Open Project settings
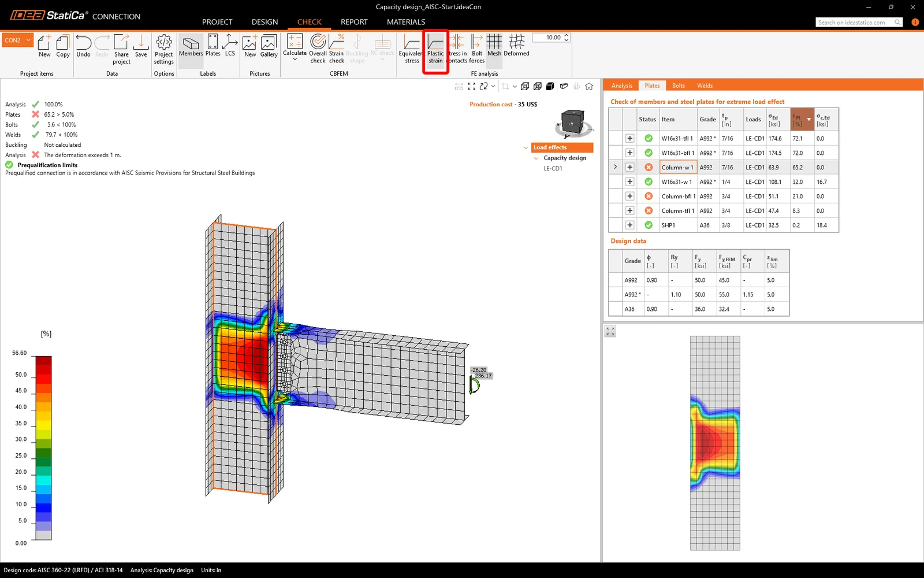The height and width of the screenshot is (578, 924). [x=164, y=49]
